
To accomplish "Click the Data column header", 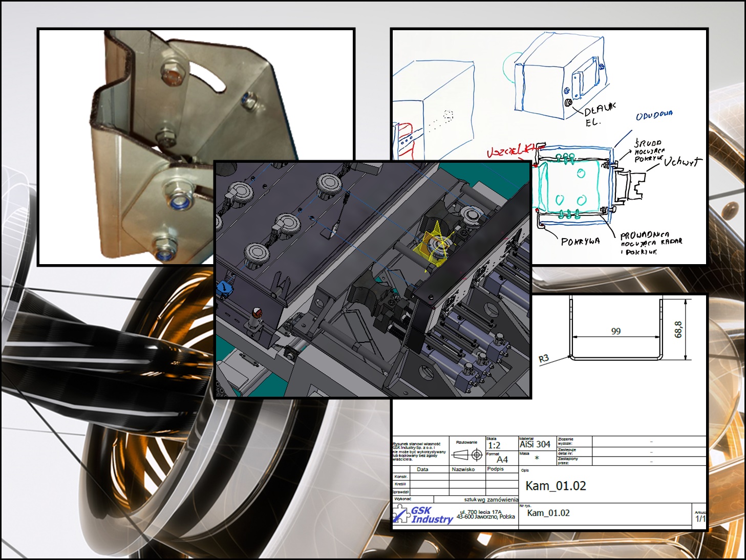I will point(422,469).
